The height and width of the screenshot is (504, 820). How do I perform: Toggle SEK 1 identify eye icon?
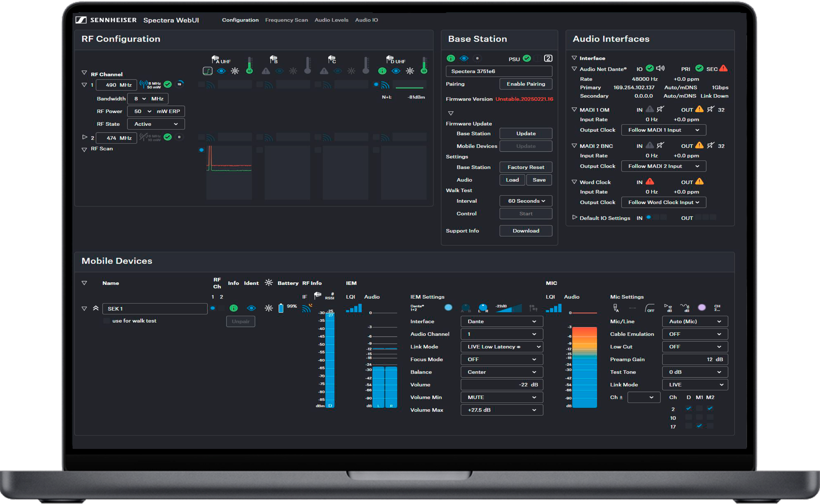(x=251, y=308)
